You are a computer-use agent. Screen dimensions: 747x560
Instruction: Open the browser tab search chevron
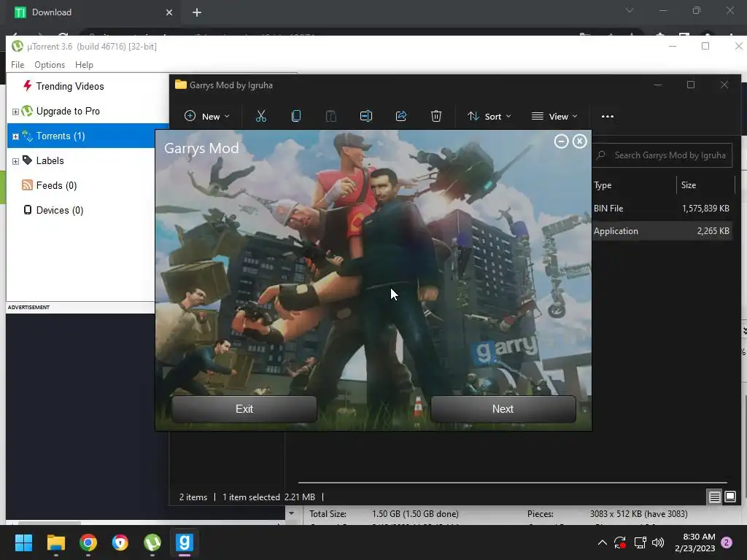[630, 10]
